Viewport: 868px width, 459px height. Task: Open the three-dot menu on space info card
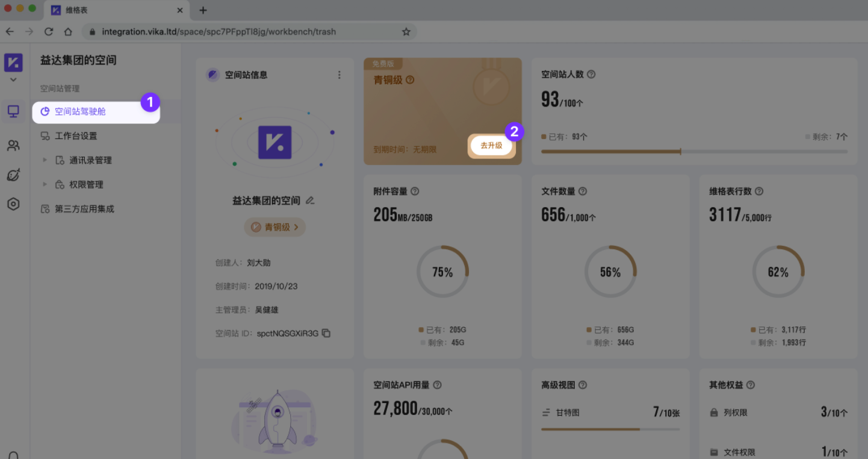pos(339,75)
